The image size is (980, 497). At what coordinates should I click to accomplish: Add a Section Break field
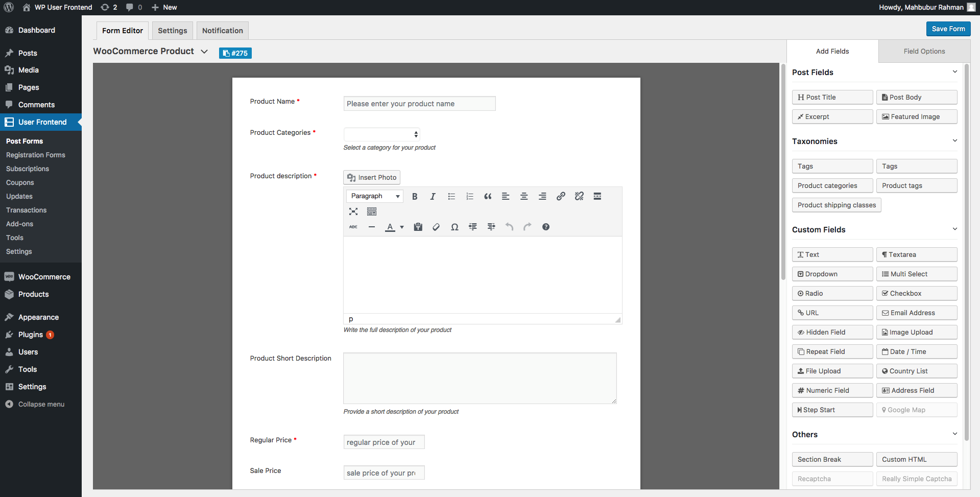(832, 459)
